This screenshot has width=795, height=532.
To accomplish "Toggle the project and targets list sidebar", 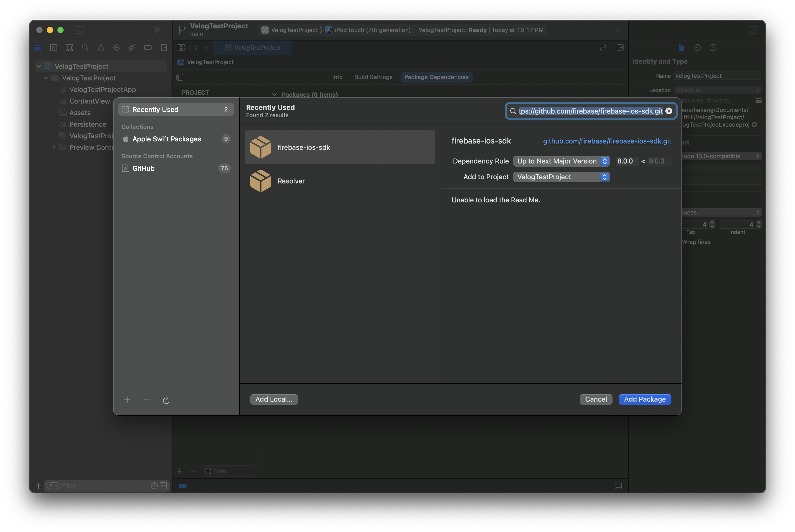I will tap(180, 77).
